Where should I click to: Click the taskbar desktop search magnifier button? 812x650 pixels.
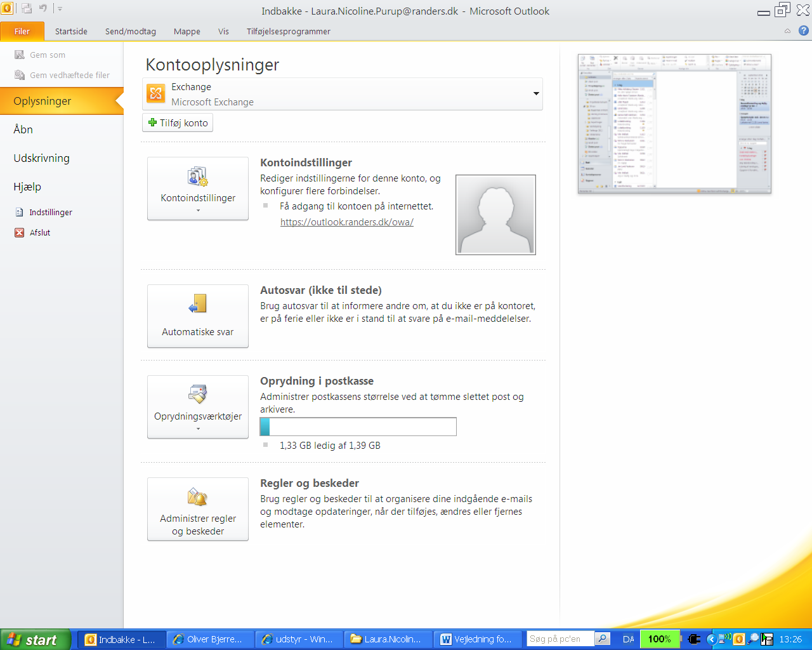point(603,639)
